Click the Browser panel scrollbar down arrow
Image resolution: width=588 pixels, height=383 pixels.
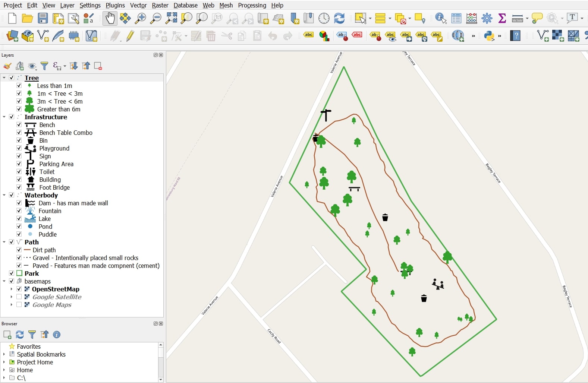[x=161, y=380]
